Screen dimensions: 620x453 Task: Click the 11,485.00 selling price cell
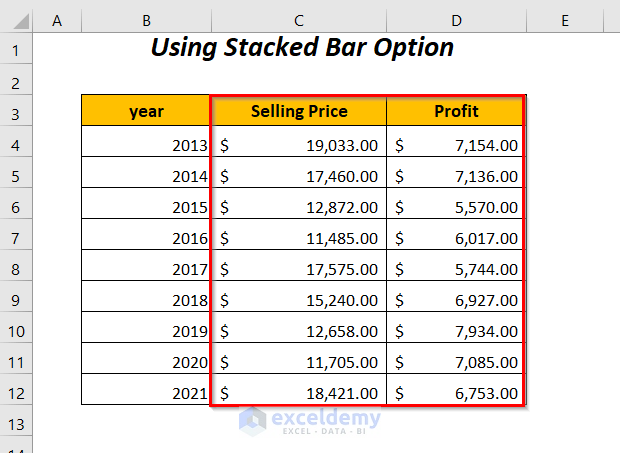[298, 236]
